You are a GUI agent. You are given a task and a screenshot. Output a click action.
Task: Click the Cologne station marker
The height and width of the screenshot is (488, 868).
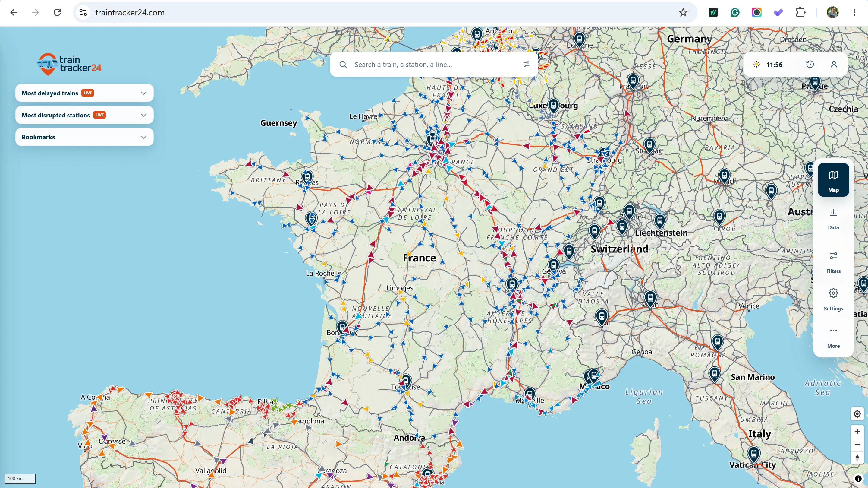click(579, 40)
